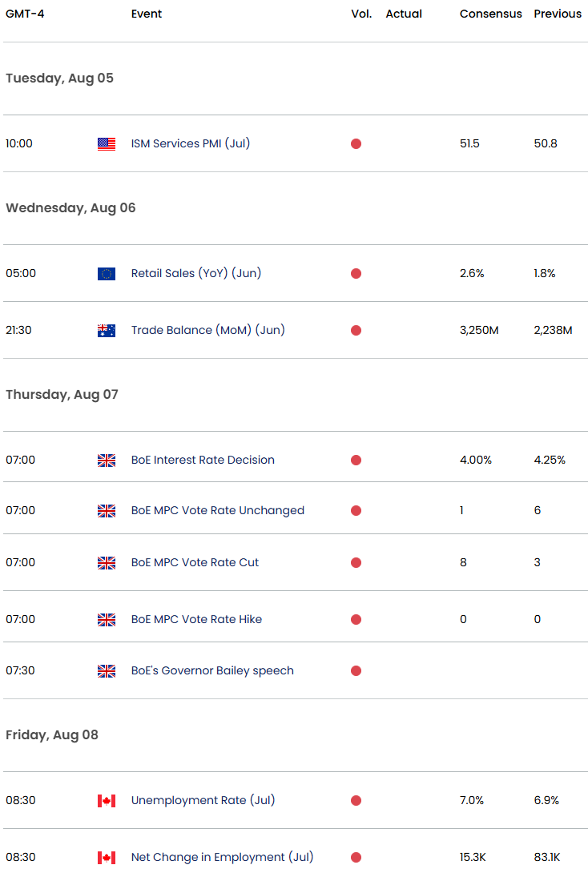Click the red volatility dot for Trade Balance
This screenshot has height=869, width=588.
coord(356,330)
